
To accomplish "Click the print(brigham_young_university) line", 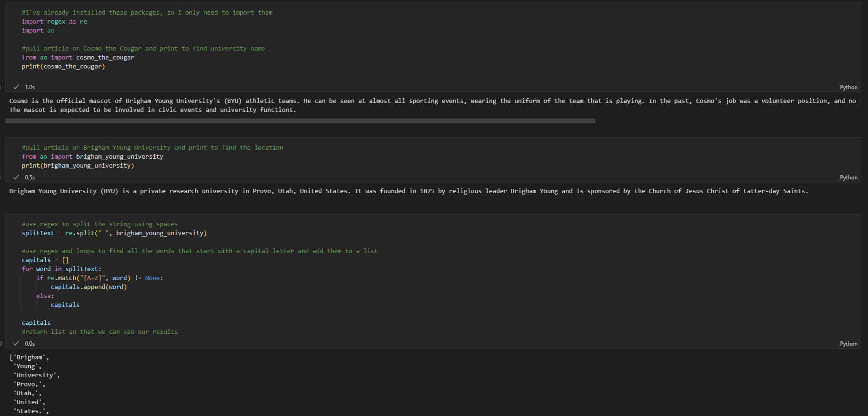I will 78,166.
